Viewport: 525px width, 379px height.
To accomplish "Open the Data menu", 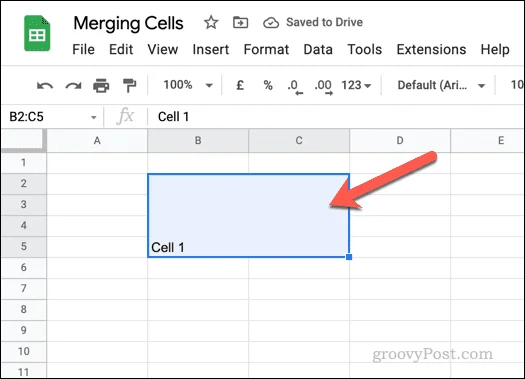I will pos(318,50).
